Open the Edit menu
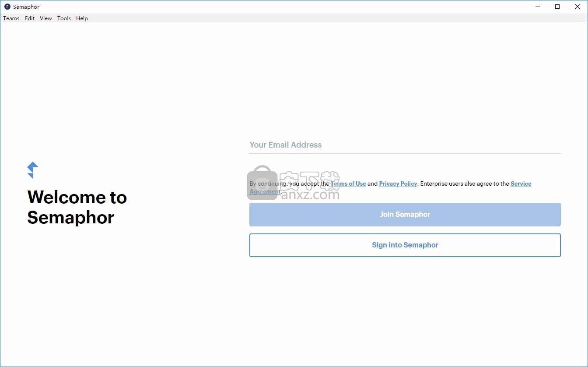The image size is (588, 367). tap(30, 18)
